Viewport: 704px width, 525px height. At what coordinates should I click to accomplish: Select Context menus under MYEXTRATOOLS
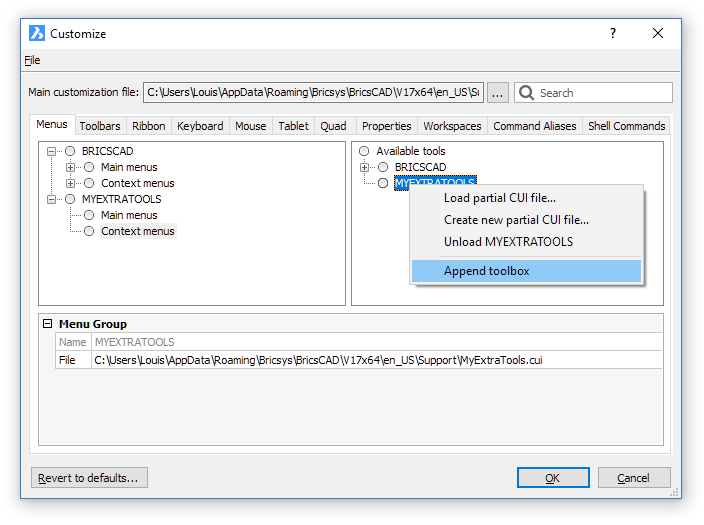(x=137, y=231)
